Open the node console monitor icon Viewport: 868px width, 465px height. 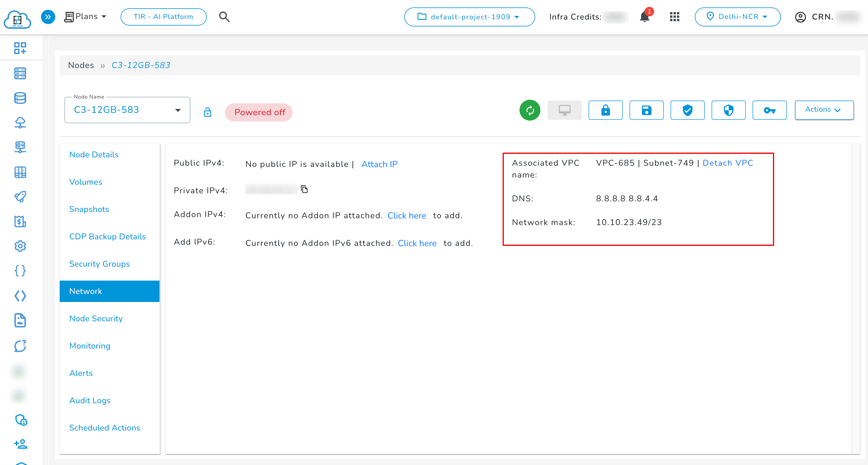click(564, 110)
